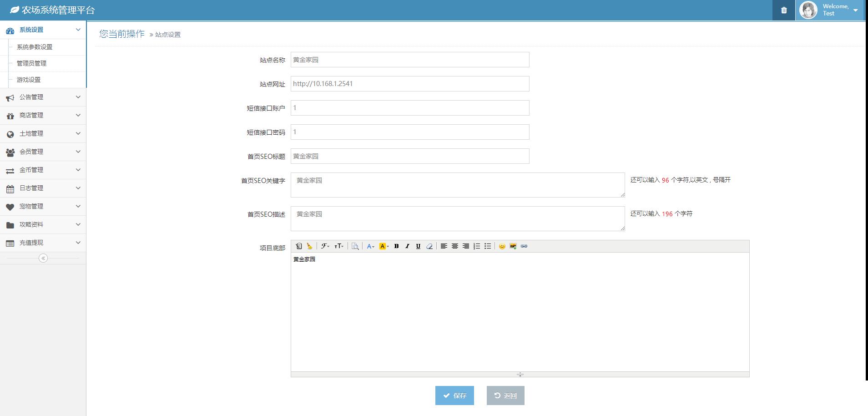Screen dimensions: 868x416
Task: Click the 保存 save button
Action: pos(454,396)
